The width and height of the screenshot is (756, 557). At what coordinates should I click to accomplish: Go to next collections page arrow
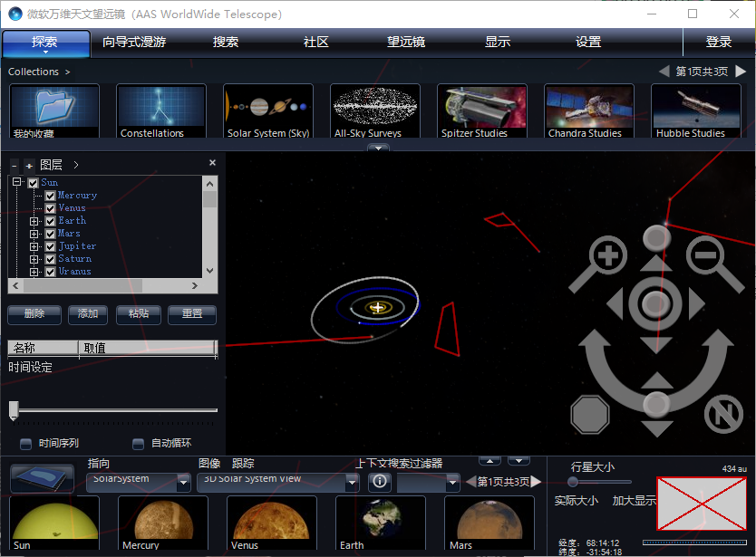click(x=741, y=72)
